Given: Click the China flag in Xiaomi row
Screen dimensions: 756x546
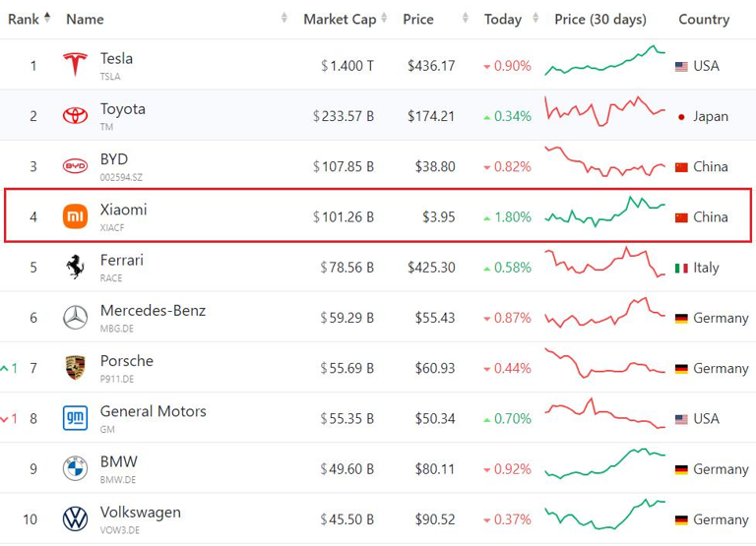Looking at the screenshot, I should pyautogui.click(x=681, y=217).
